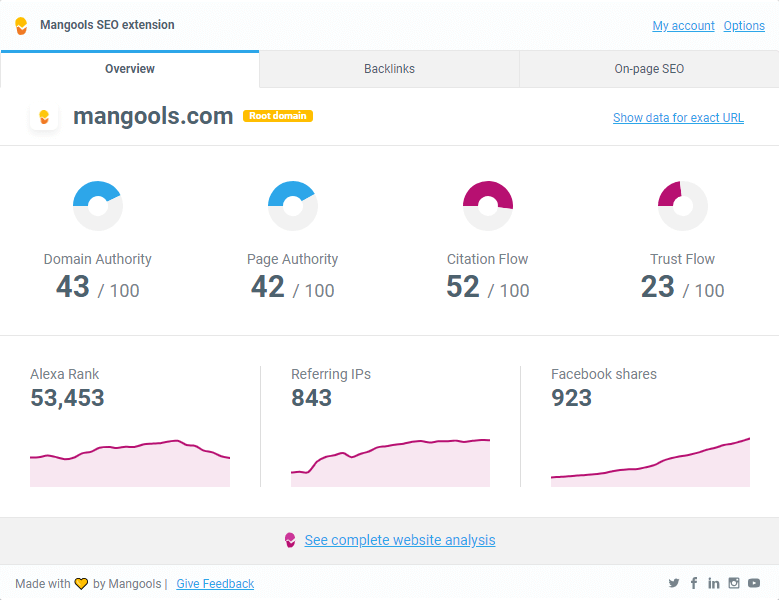Viewport: 779px width, 600px height.
Task: Click the Root domain badge
Action: pyautogui.click(x=278, y=116)
